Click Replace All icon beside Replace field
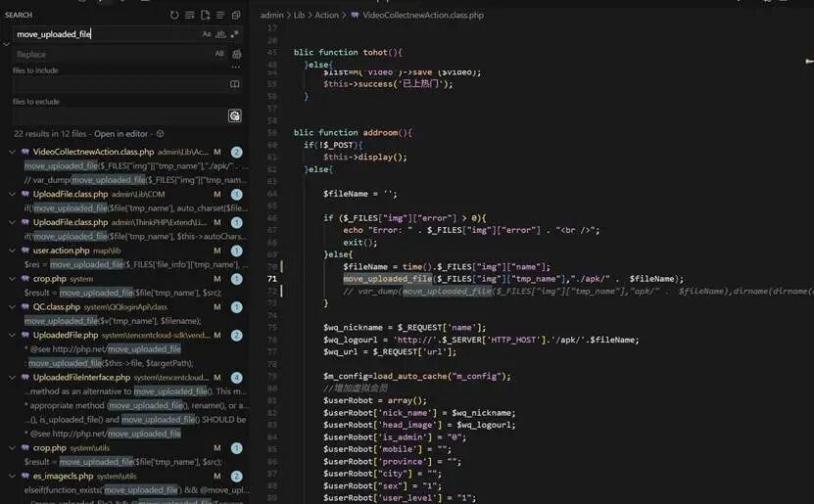 coord(236,54)
